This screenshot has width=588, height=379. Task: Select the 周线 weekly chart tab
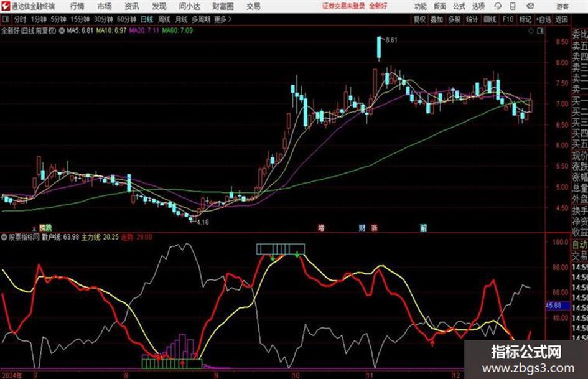164,19
